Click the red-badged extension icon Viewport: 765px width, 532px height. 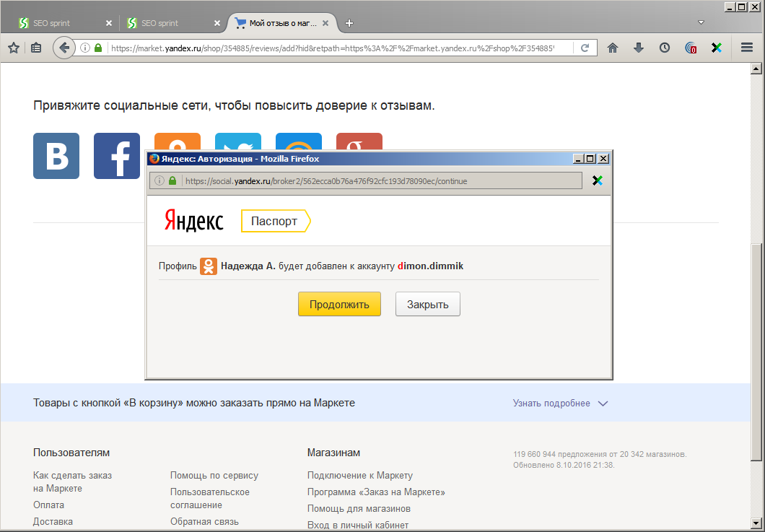click(691, 48)
